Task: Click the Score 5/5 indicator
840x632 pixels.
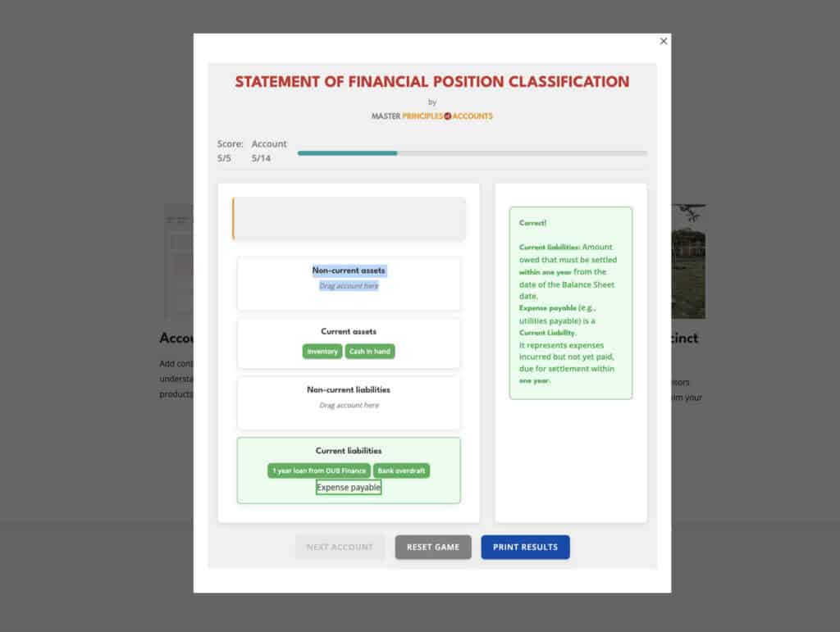Action: click(230, 151)
